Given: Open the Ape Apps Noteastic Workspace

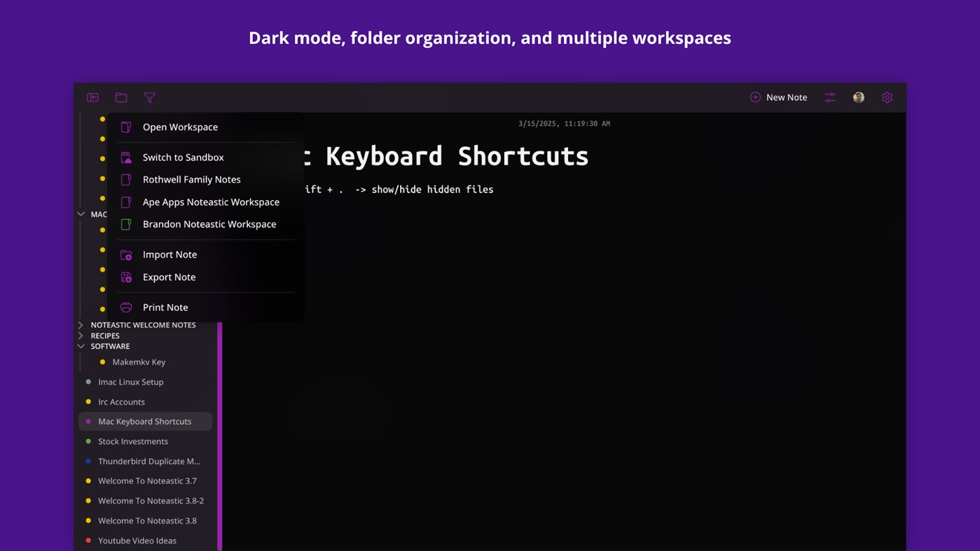Looking at the screenshot, I should 211,202.
